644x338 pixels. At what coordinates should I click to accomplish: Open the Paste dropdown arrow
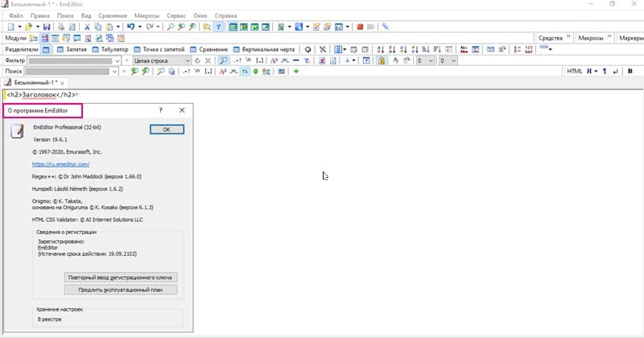pyautogui.click(x=118, y=27)
